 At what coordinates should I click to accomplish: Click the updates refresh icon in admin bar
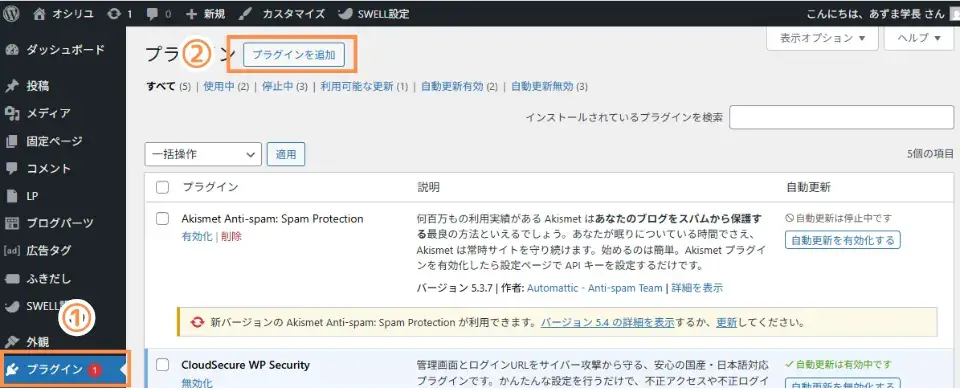(x=113, y=13)
